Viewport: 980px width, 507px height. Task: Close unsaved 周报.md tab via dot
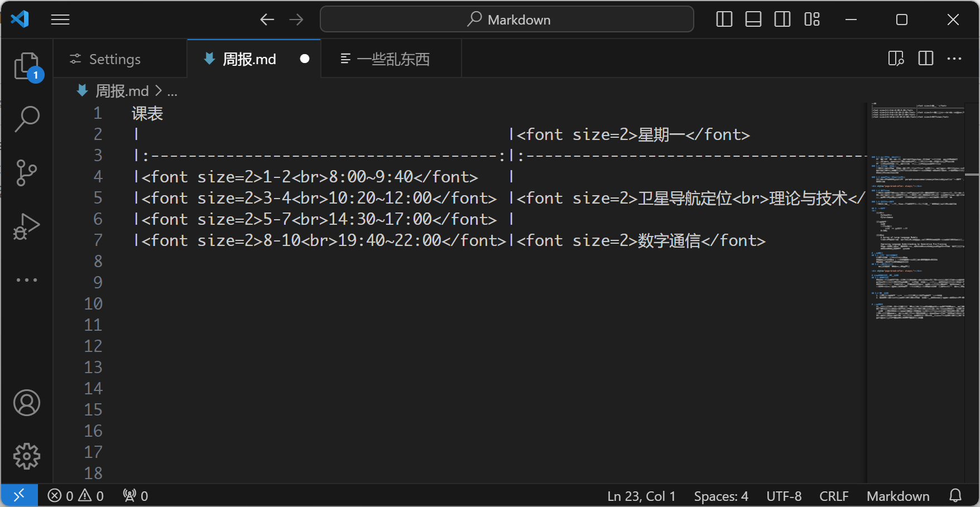tap(305, 59)
